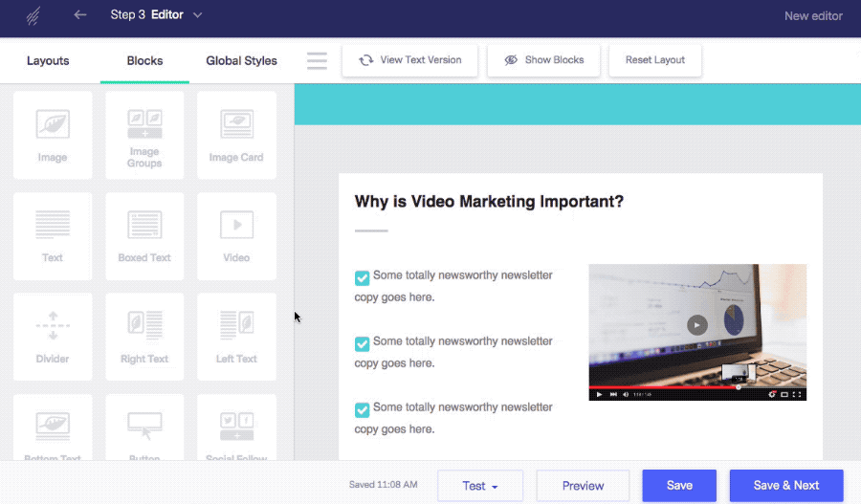This screenshot has width=861, height=504.
Task: Click the center play button on video thumbnail
Action: pos(696,325)
